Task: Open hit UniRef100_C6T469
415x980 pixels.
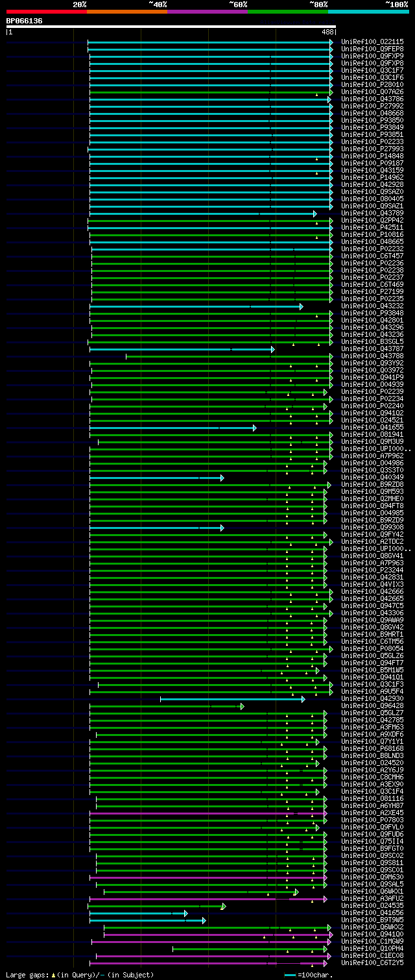Action: pos(372,285)
